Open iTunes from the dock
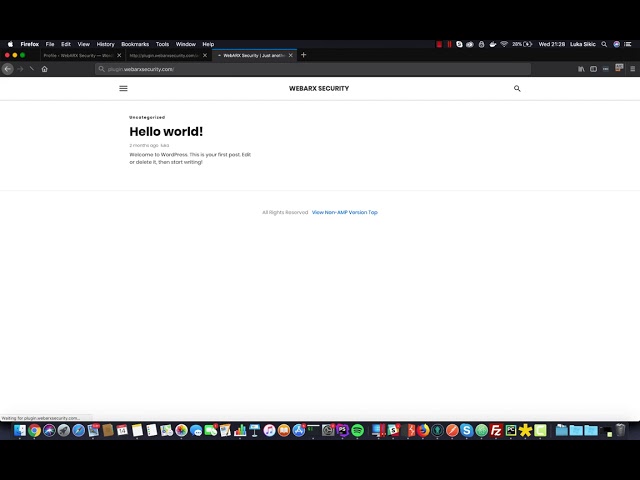 pos(269,430)
